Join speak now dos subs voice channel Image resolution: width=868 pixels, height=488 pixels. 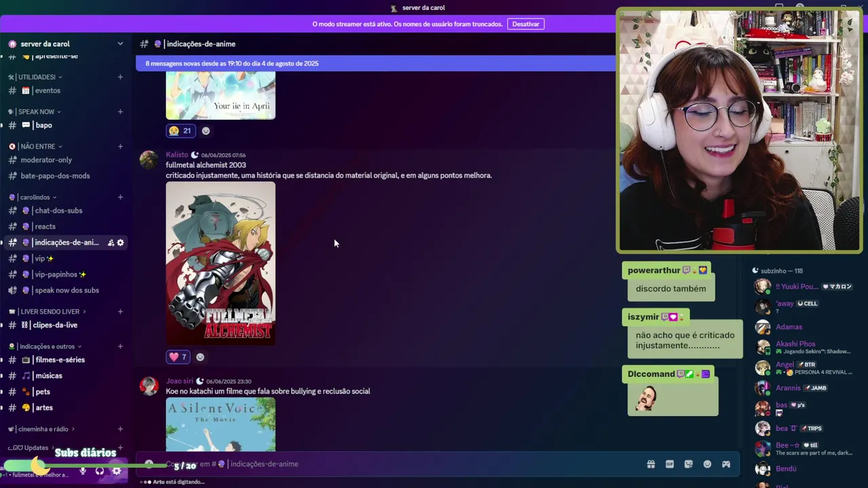coord(66,291)
